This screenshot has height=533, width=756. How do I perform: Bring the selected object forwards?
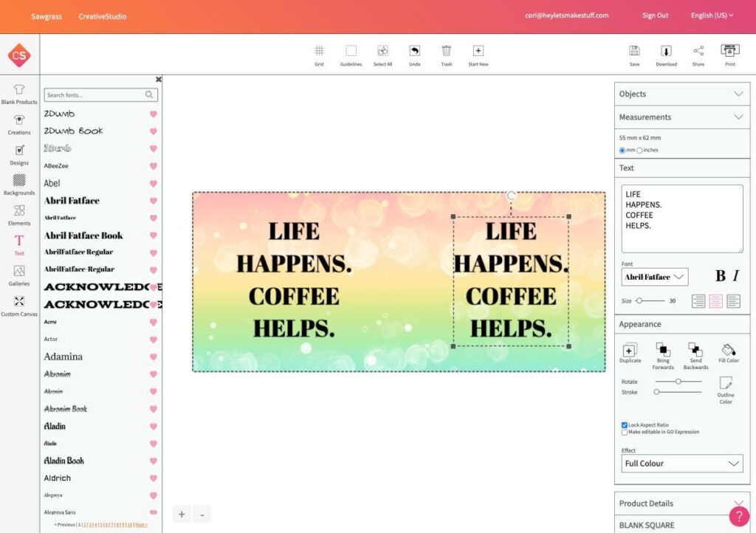coord(663,356)
